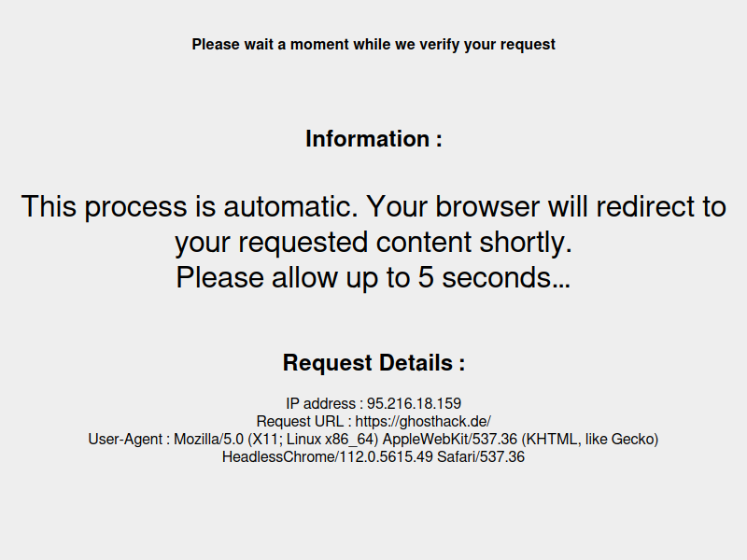
Task: Click the https://ghosthack.de/ URL text
Action: tap(423, 422)
